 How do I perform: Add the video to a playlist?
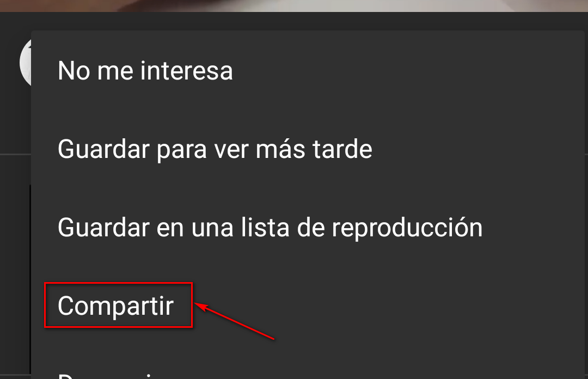click(x=308, y=228)
